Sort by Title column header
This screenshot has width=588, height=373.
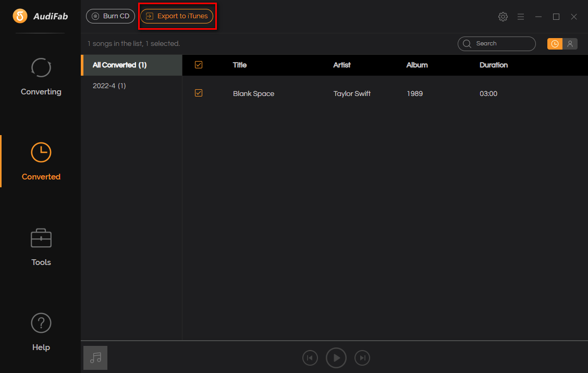[240, 65]
